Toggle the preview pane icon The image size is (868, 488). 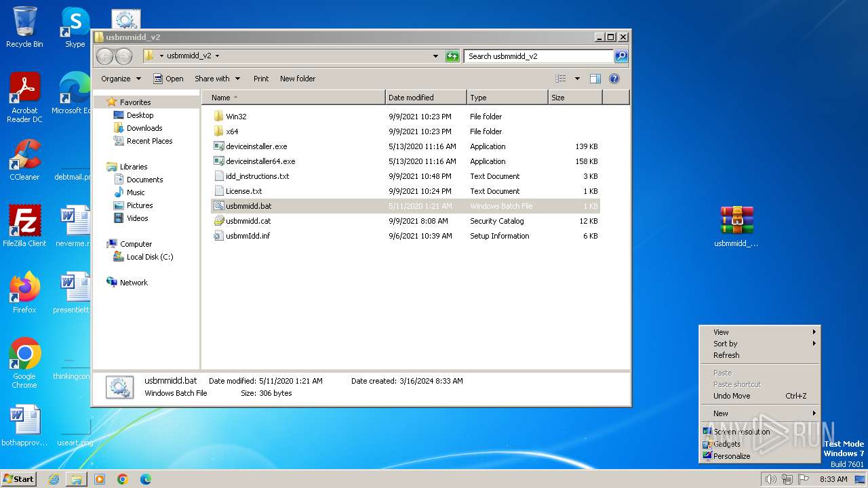pos(595,79)
